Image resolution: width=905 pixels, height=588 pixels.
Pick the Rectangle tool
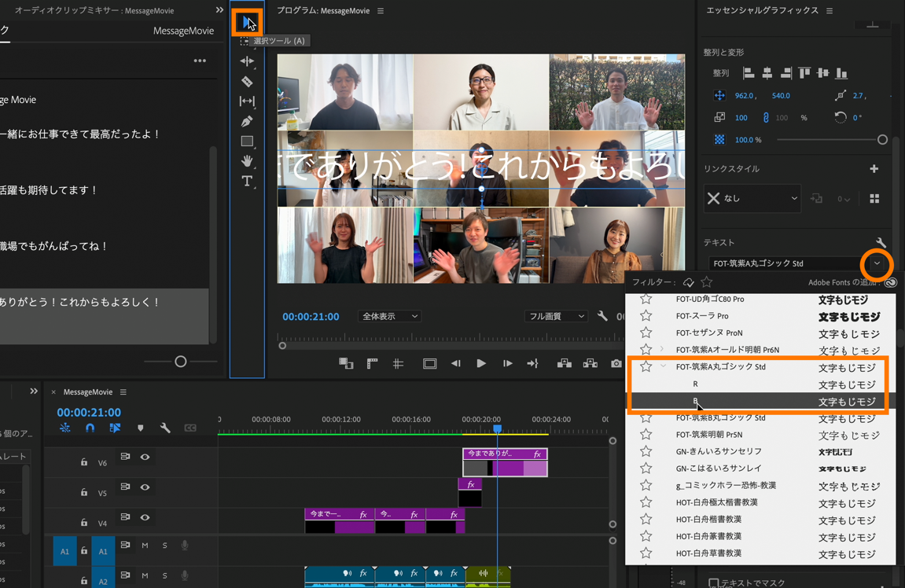coord(247,141)
